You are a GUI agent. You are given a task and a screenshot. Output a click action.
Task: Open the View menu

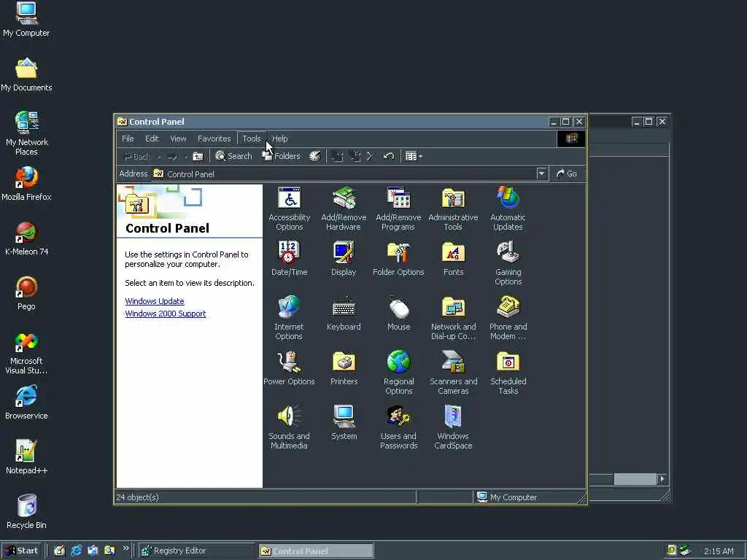pyautogui.click(x=178, y=139)
